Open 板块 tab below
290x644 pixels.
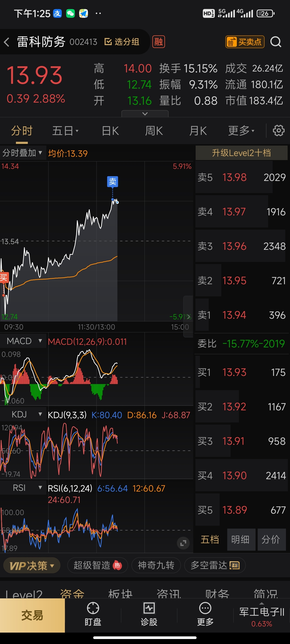(x=120, y=593)
